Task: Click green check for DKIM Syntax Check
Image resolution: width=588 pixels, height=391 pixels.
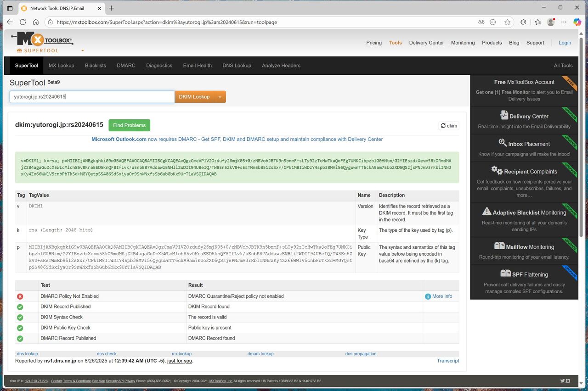Action: 20,318
